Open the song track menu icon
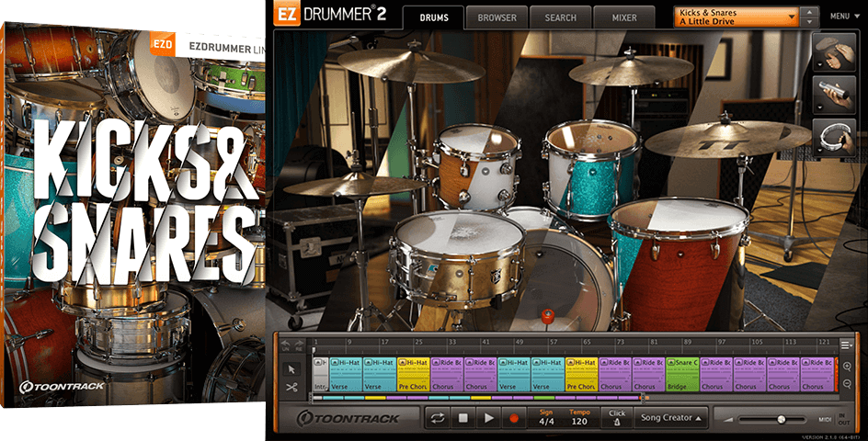The width and height of the screenshot is (868, 441). point(846,345)
